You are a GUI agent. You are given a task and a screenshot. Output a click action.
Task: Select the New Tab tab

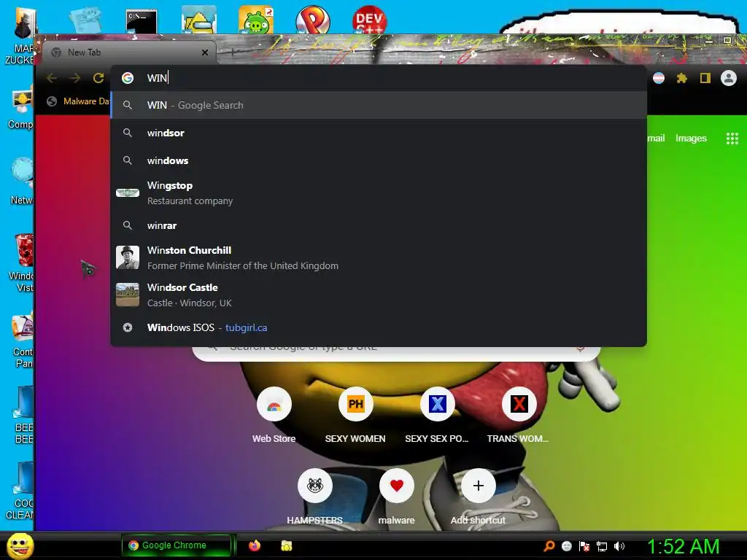click(128, 52)
